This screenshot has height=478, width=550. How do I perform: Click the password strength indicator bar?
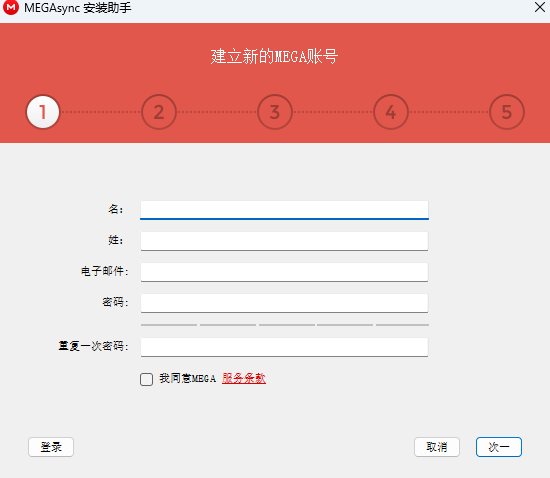point(285,325)
